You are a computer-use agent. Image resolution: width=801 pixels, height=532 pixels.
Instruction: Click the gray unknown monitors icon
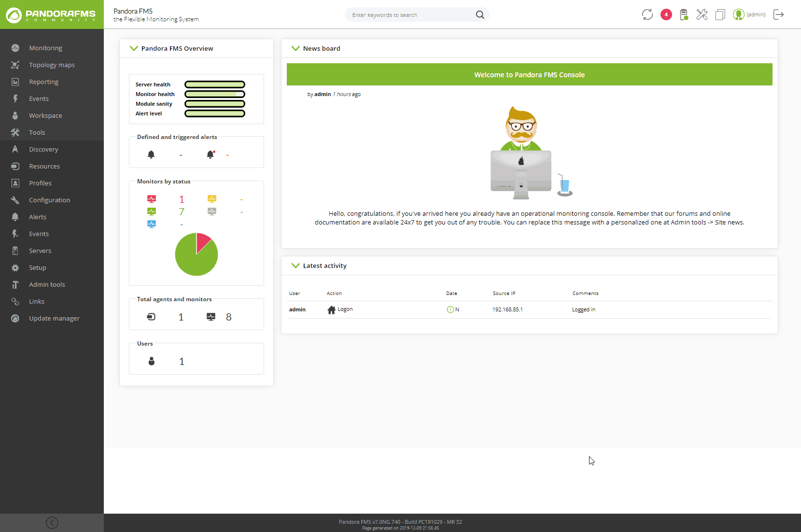(212, 211)
